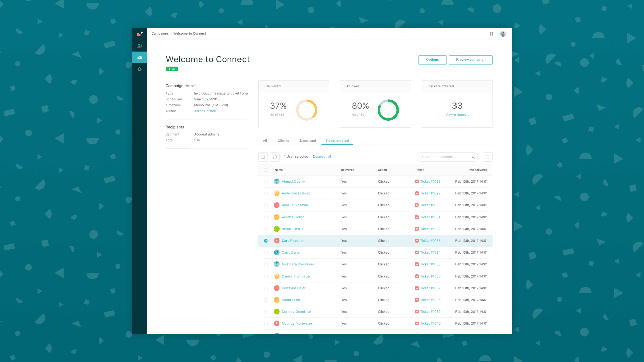
Task: Click View in Support link under tickets
Action: tap(458, 115)
